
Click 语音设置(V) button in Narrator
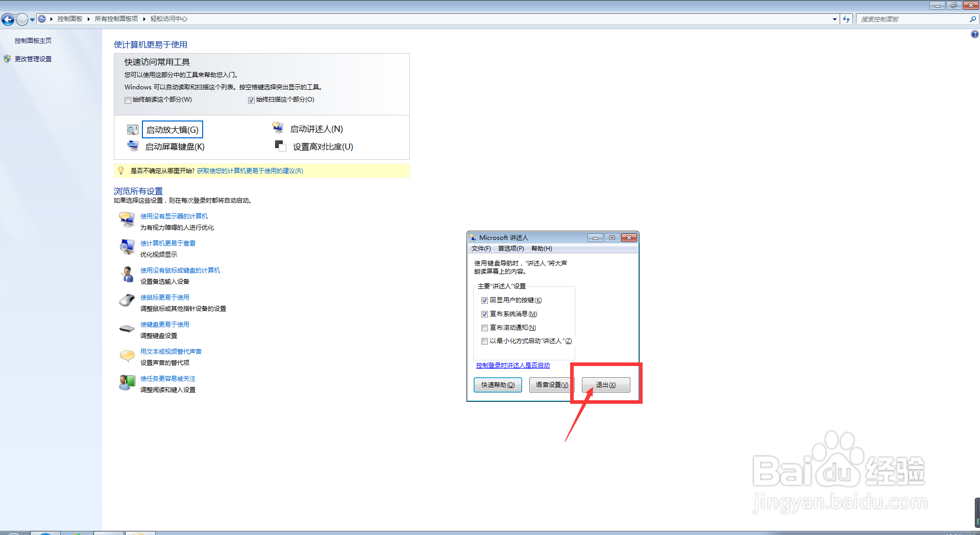pyautogui.click(x=552, y=385)
